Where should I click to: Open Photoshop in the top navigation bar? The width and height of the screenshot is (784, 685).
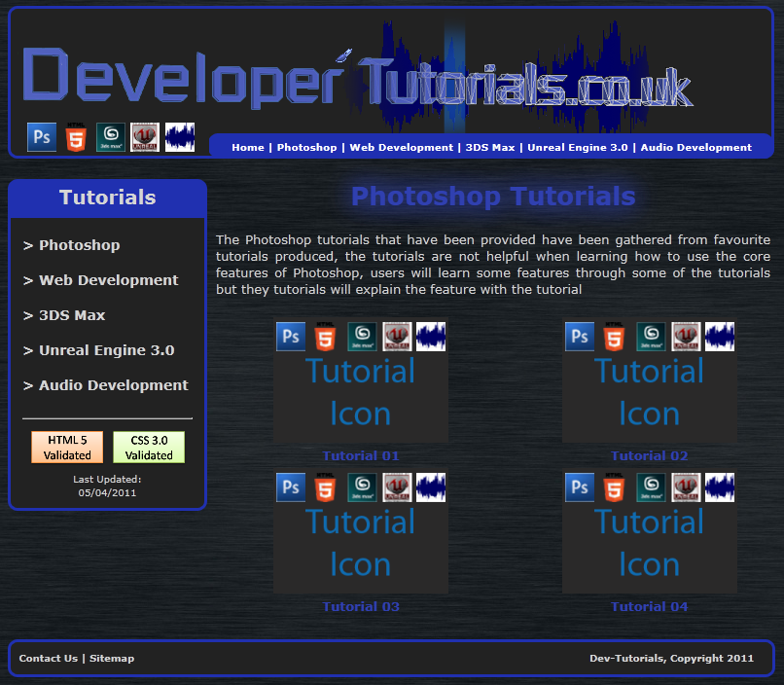click(307, 148)
